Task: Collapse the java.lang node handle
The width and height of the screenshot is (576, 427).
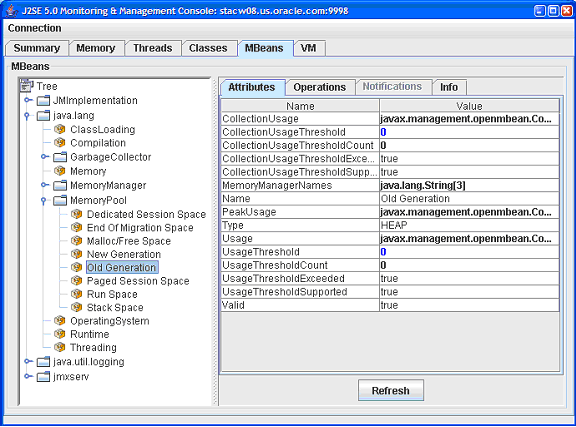Action: (x=26, y=116)
